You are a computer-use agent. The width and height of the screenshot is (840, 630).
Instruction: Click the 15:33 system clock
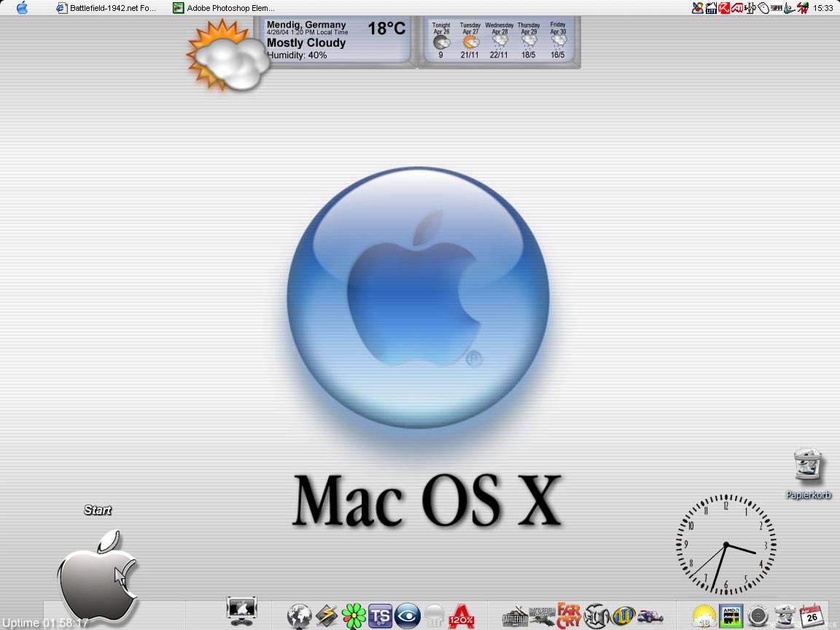point(822,8)
